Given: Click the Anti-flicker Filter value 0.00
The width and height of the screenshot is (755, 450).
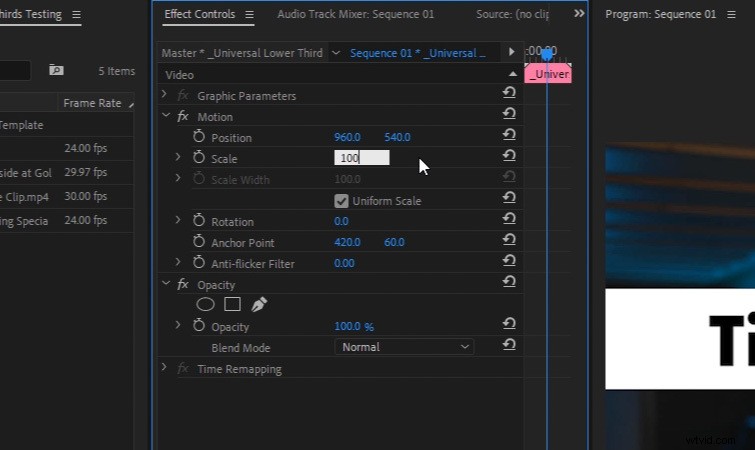Looking at the screenshot, I should point(344,263).
